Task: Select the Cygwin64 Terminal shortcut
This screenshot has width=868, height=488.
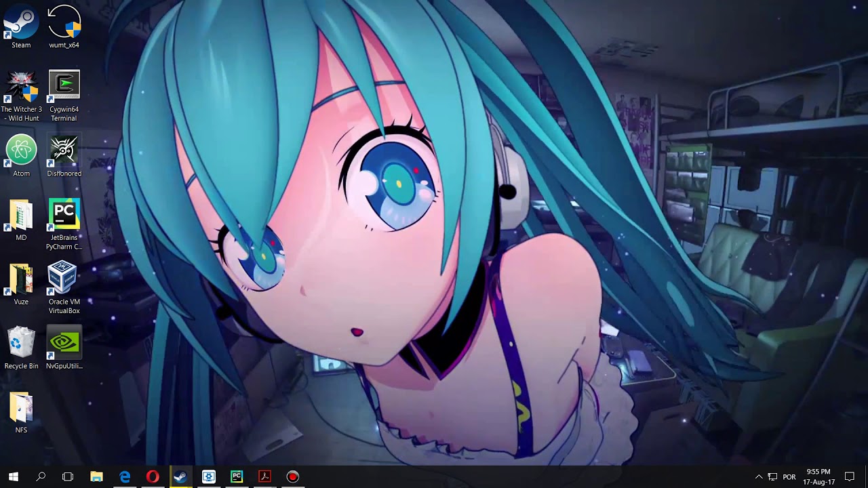Action: click(64, 96)
